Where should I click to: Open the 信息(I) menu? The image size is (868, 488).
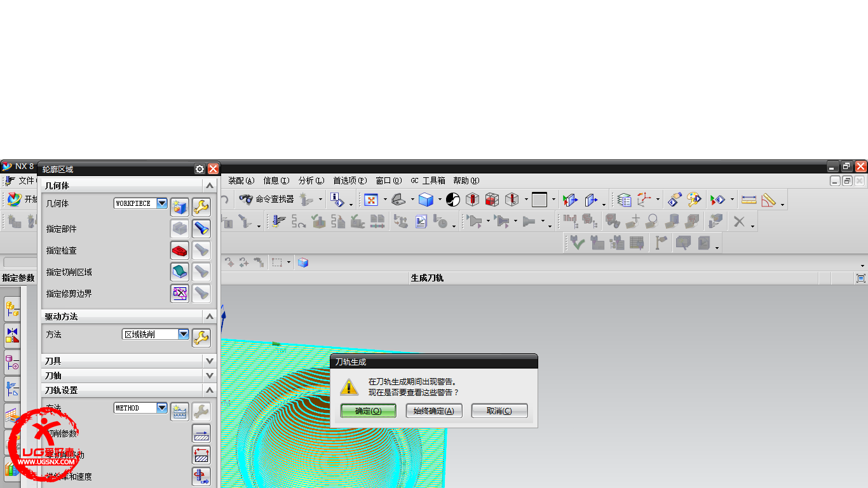pos(276,181)
